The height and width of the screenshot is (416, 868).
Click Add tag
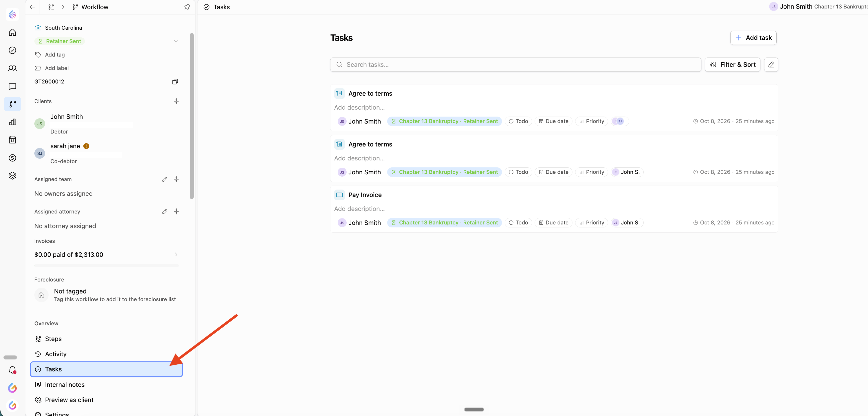coord(50,55)
